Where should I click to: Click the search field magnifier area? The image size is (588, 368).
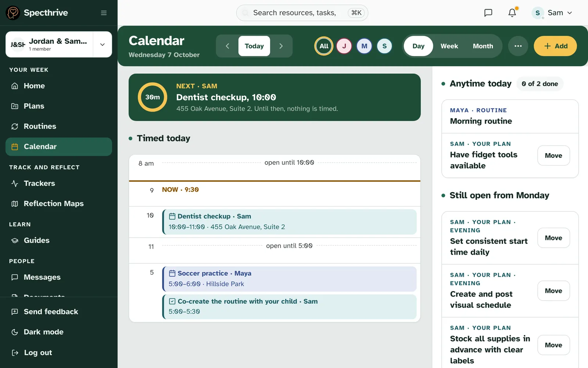pyautogui.click(x=245, y=13)
